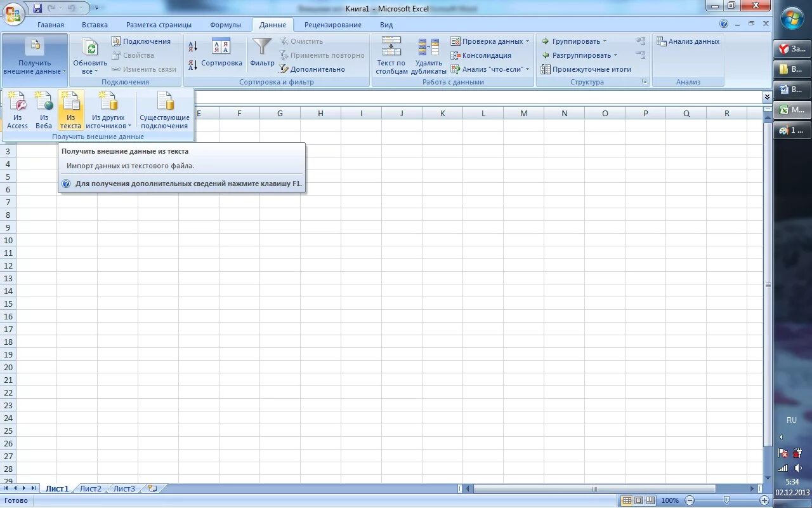Select row header 15
This screenshot has height=508, width=812.
[x=8, y=304]
